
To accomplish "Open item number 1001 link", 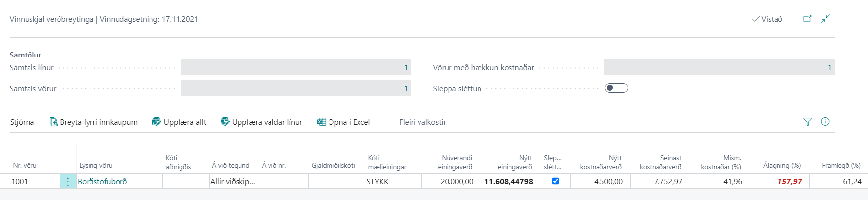I will 20,182.
